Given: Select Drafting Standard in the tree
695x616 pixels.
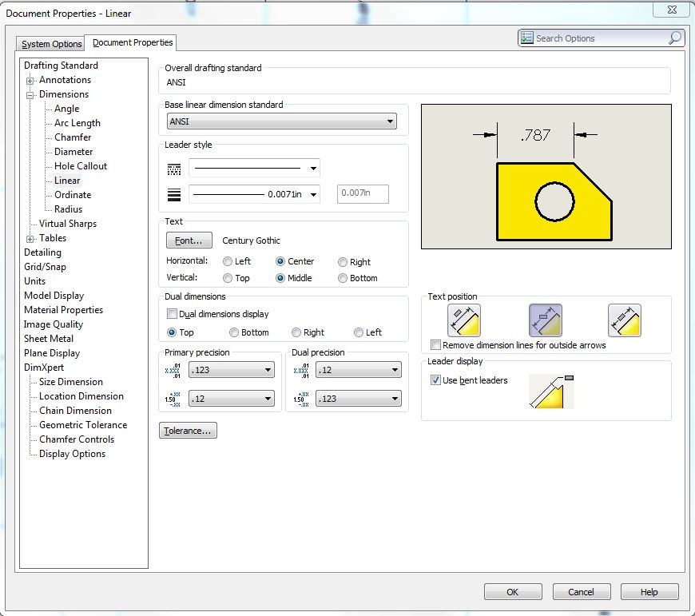Looking at the screenshot, I should [62, 66].
